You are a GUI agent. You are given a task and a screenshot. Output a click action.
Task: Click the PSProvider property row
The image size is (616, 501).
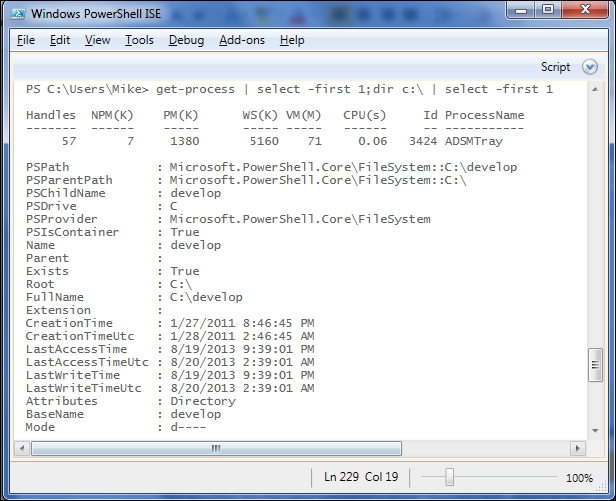(x=228, y=219)
